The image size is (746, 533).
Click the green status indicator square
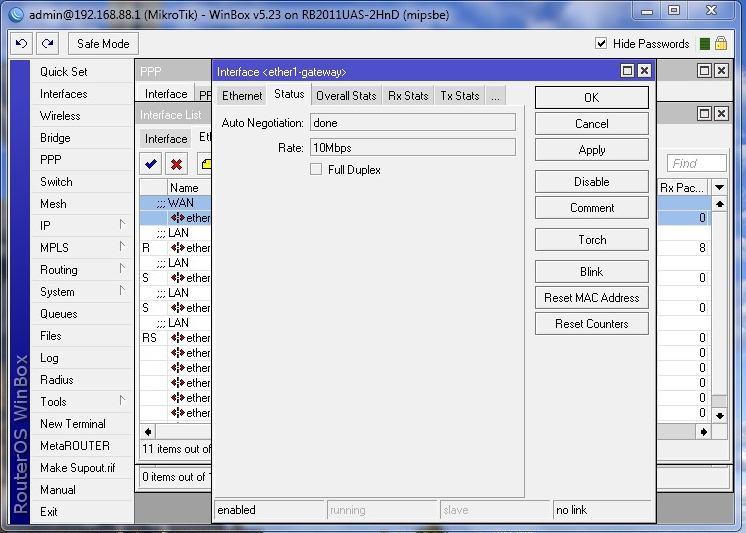click(x=705, y=44)
